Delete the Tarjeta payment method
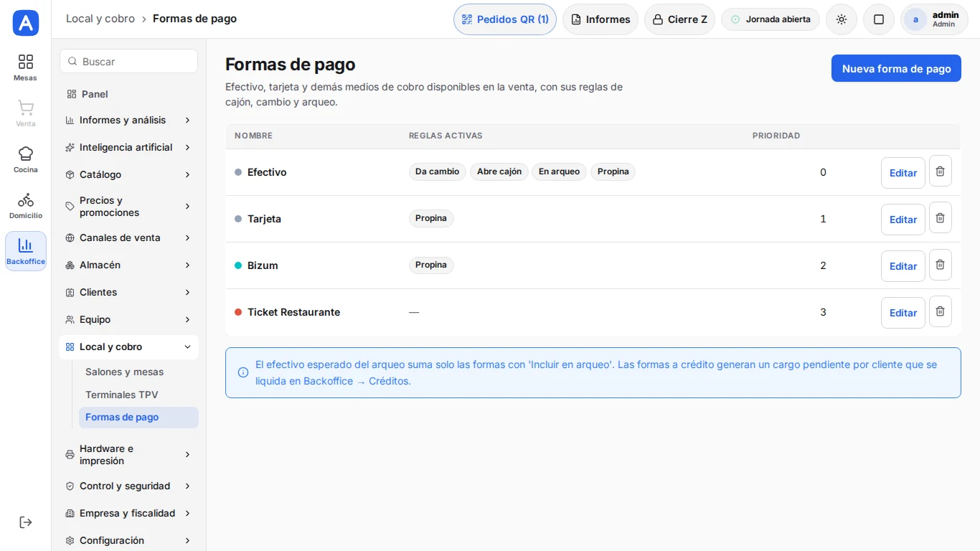Viewport: 980px width, 551px height. point(941,218)
